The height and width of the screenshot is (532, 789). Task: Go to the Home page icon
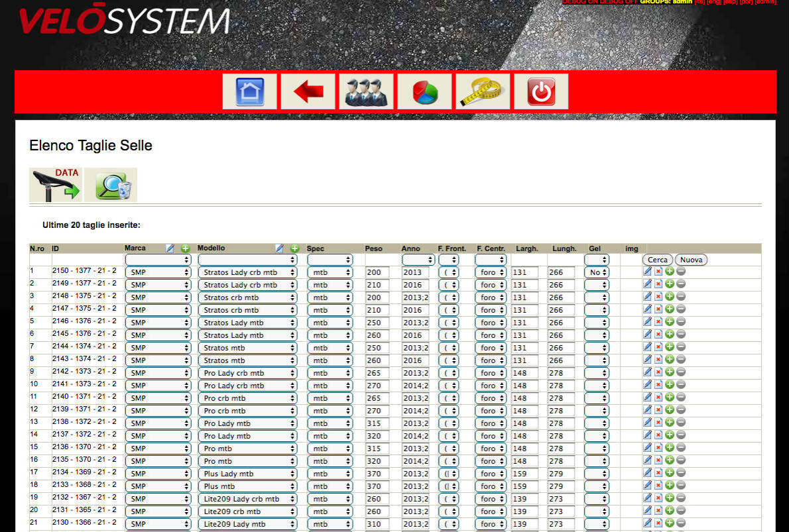pyautogui.click(x=249, y=91)
